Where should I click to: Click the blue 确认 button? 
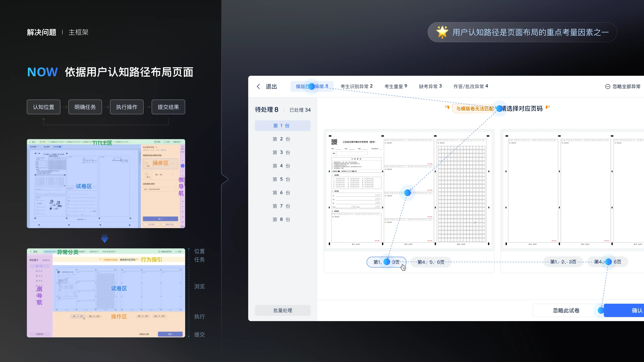click(624, 311)
